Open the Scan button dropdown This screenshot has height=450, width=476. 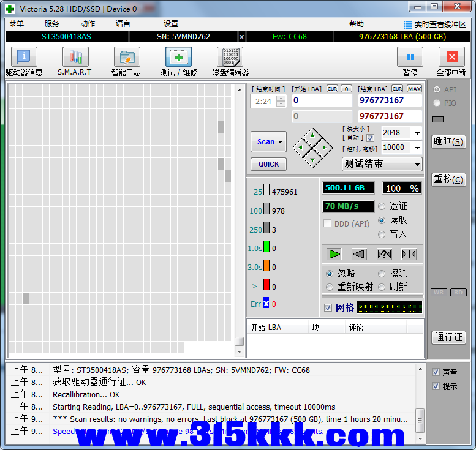[281, 141]
